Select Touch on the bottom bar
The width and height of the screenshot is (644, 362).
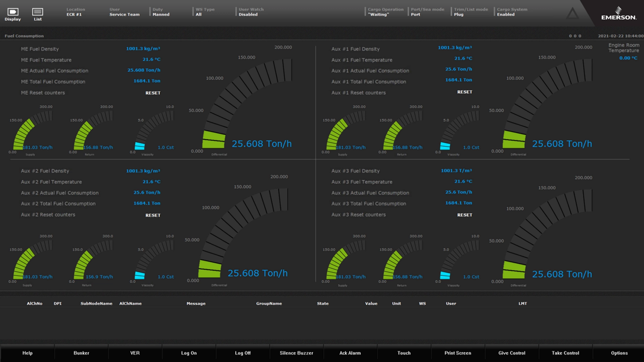(x=404, y=353)
